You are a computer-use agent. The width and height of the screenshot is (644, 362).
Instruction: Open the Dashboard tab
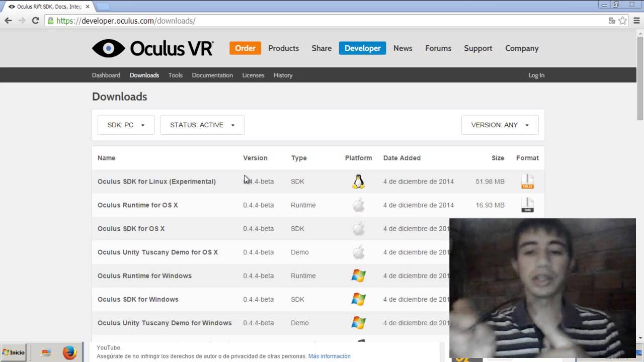[x=106, y=75]
